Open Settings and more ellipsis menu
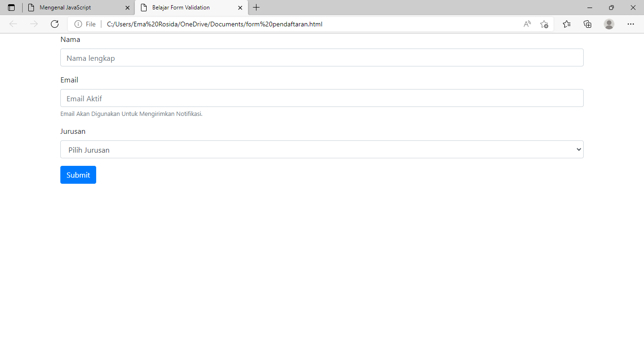644x343 pixels. click(631, 24)
